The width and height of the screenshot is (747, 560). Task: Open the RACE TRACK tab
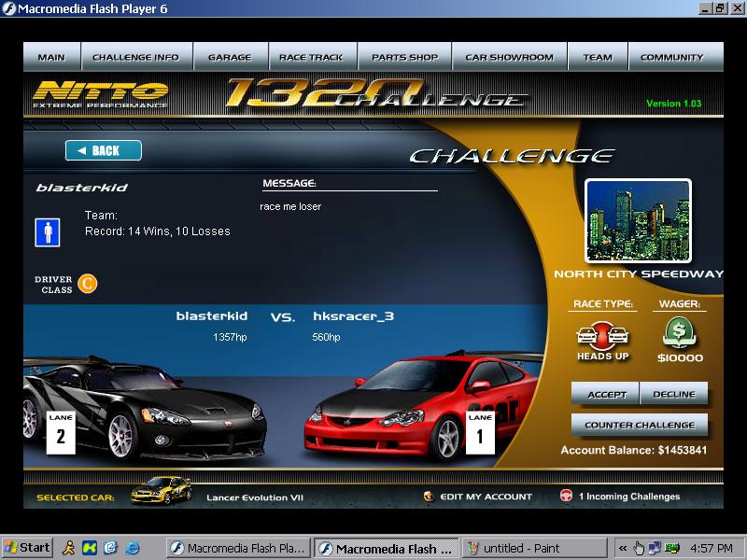(x=313, y=57)
